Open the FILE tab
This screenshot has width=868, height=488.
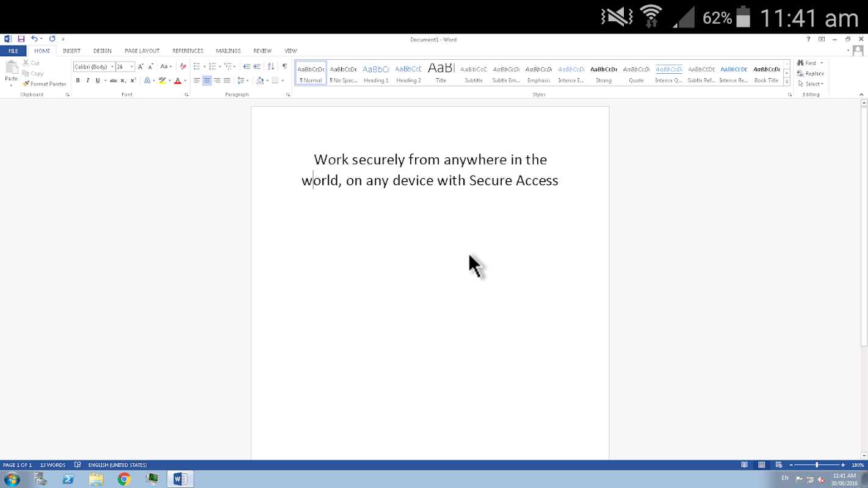coord(13,51)
